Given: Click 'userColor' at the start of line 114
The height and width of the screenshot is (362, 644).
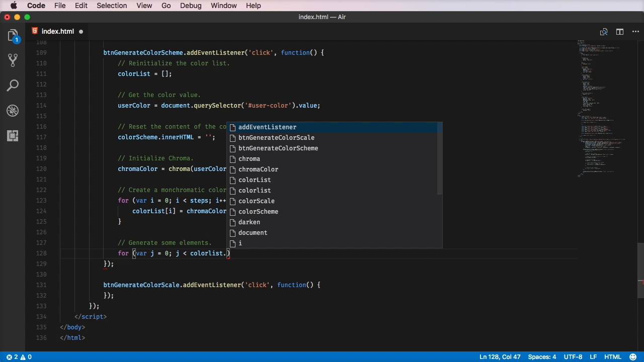Looking at the screenshot, I should coord(134,106).
